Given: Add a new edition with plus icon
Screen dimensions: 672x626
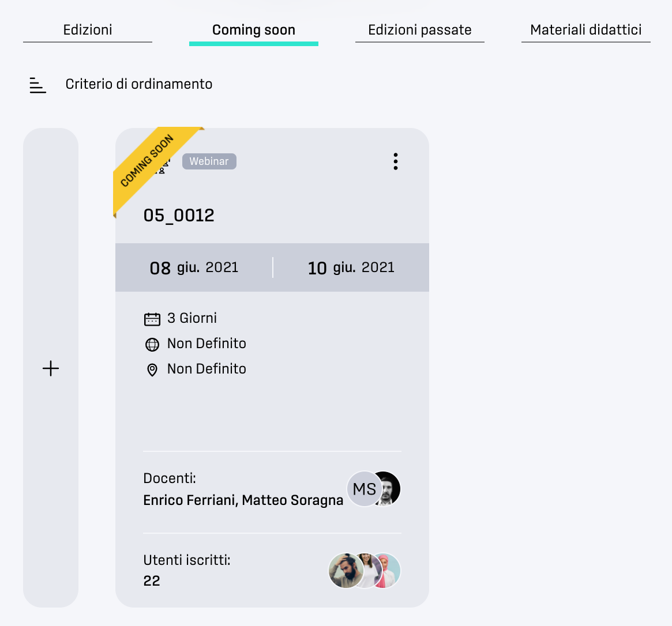Looking at the screenshot, I should (51, 368).
